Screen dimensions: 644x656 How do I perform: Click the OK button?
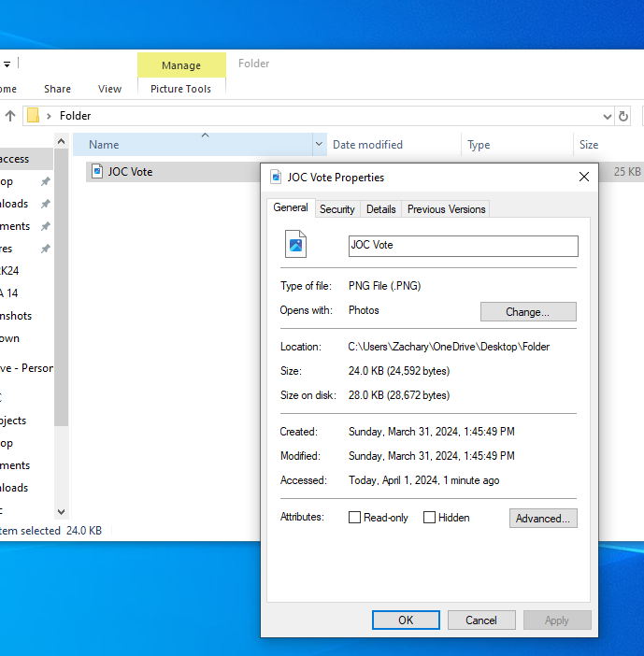point(406,620)
